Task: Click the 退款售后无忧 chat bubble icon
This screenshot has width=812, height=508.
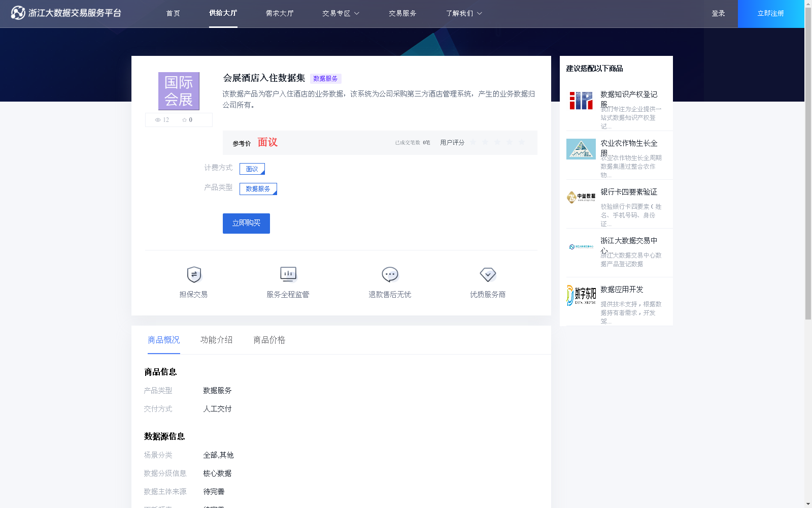Action: click(390, 274)
